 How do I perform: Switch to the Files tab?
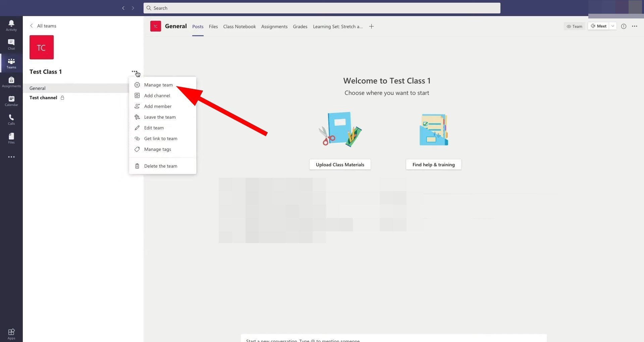[x=213, y=26]
